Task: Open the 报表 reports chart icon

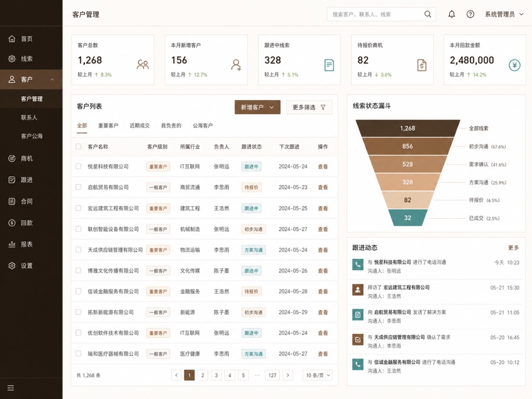Action: (x=12, y=244)
